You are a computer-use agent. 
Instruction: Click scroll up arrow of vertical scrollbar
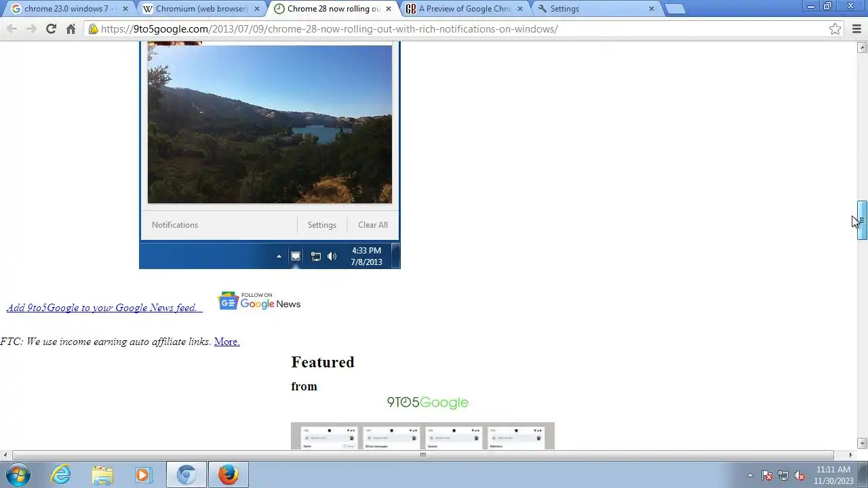[x=862, y=47]
